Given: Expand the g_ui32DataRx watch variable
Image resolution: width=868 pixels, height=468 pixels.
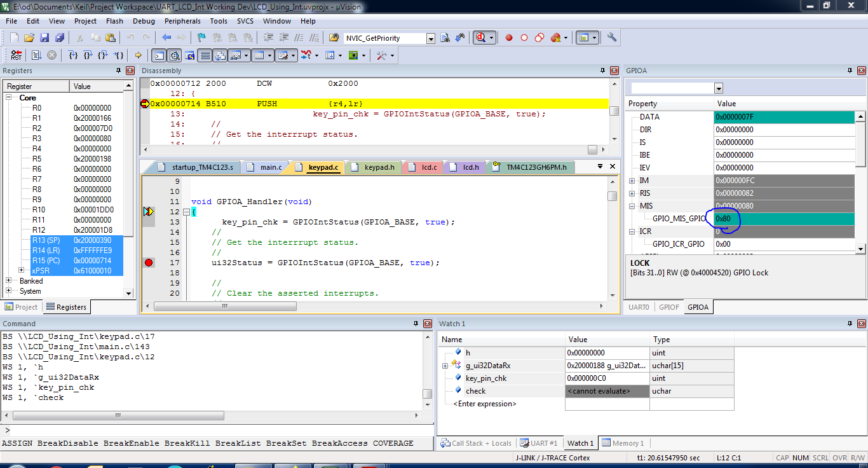Looking at the screenshot, I should tap(445, 366).
